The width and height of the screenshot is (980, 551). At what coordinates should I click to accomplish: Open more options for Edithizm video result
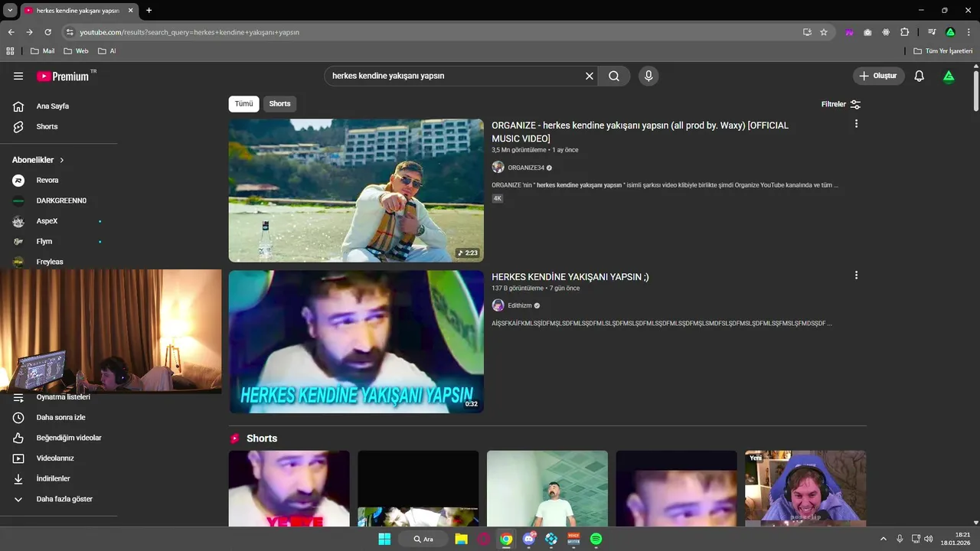(x=856, y=275)
